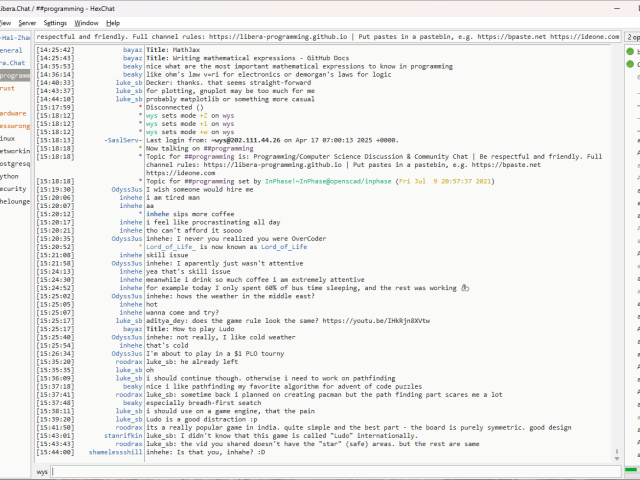Open the Window menu
Screen dimensions: 640x480
[x=87, y=22]
